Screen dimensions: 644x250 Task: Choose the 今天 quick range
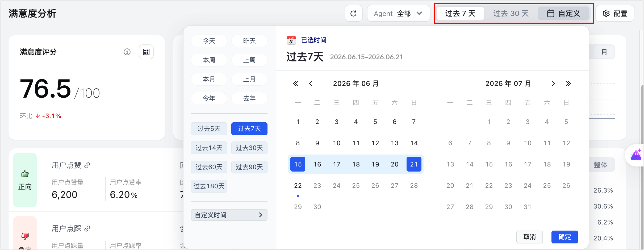(209, 41)
